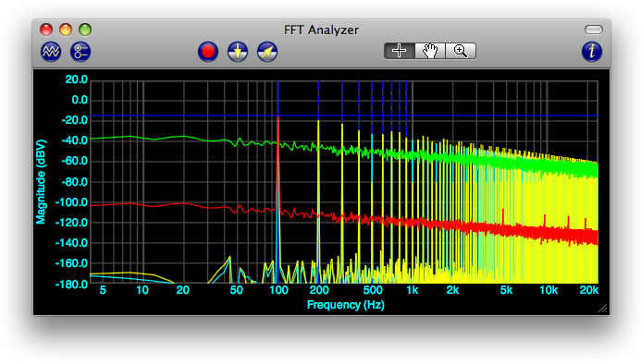This screenshot has width=641, height=364.
Task: Click the green upper noise trace
Action: [164, 138]
